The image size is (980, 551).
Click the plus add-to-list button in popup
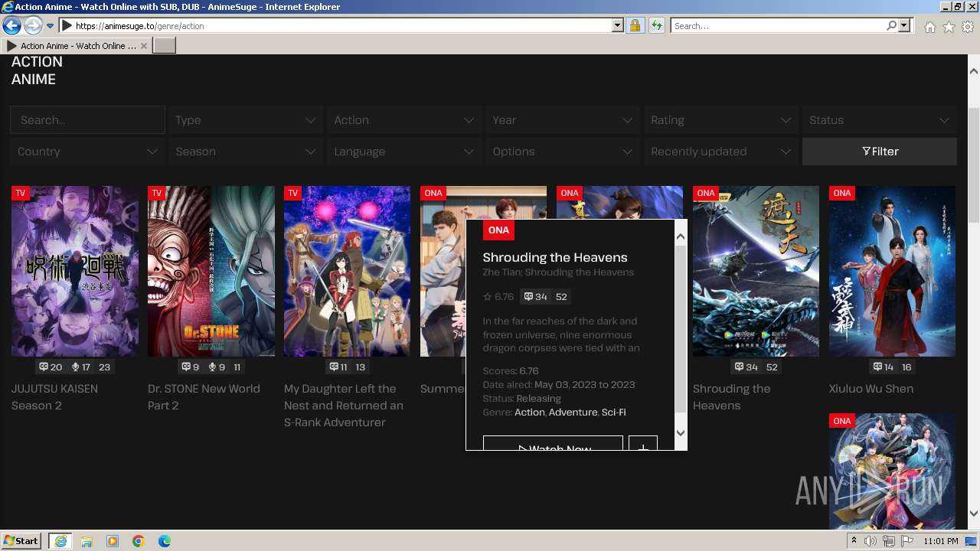[643, 443]
